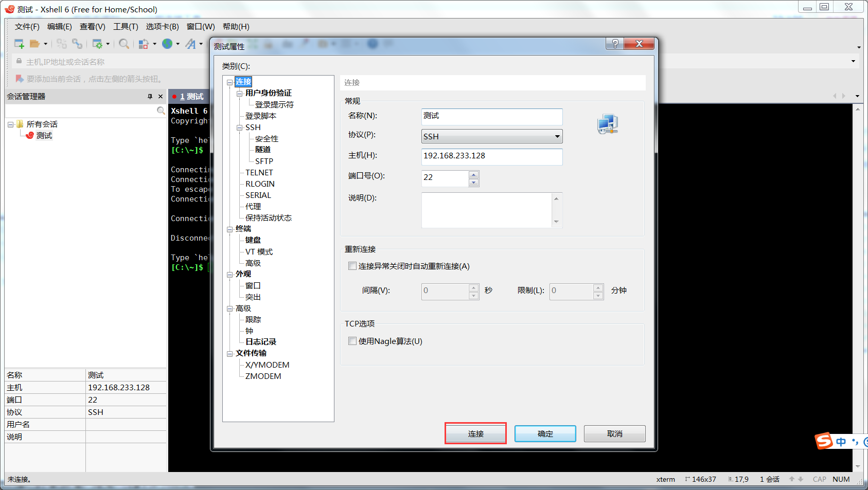868x490 pixels.
Task: Click the Reconnect chain-link toolbar icon
Action: 77,44
